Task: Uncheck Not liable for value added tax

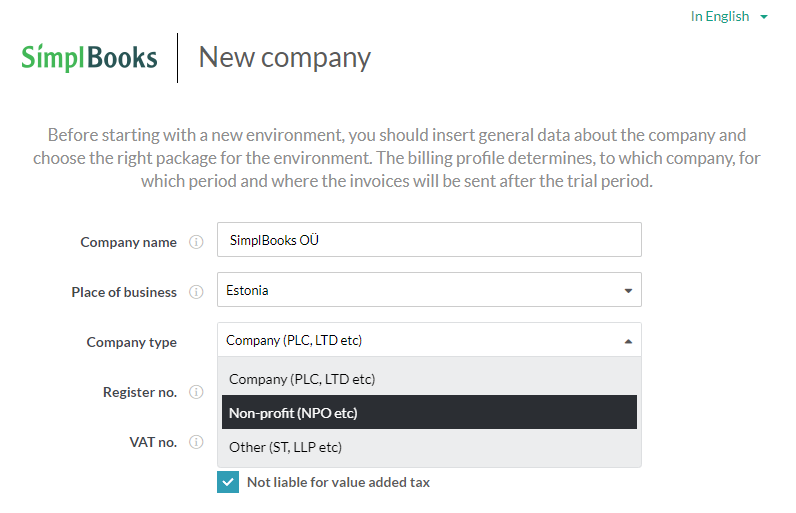Action: coord(228,482)
